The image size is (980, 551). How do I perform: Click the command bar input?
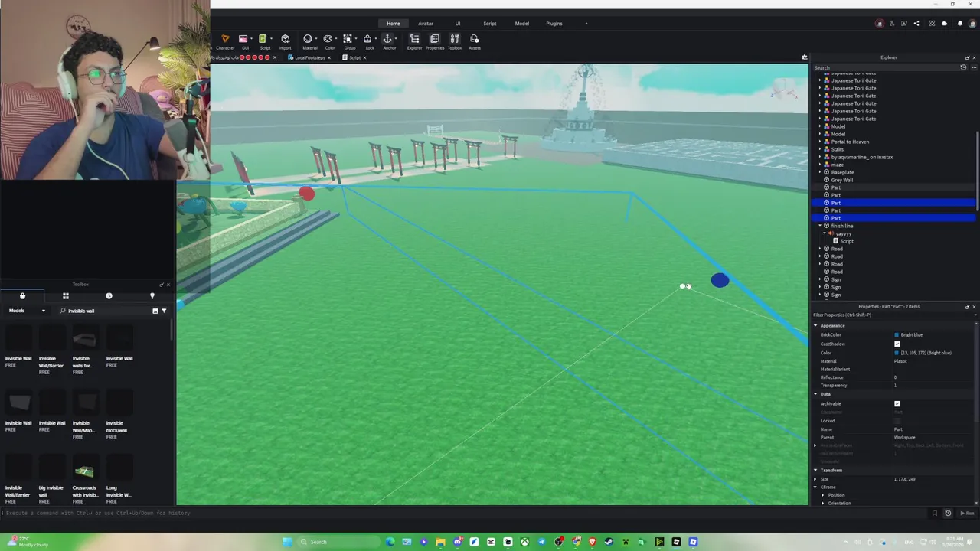click(467, 513)
